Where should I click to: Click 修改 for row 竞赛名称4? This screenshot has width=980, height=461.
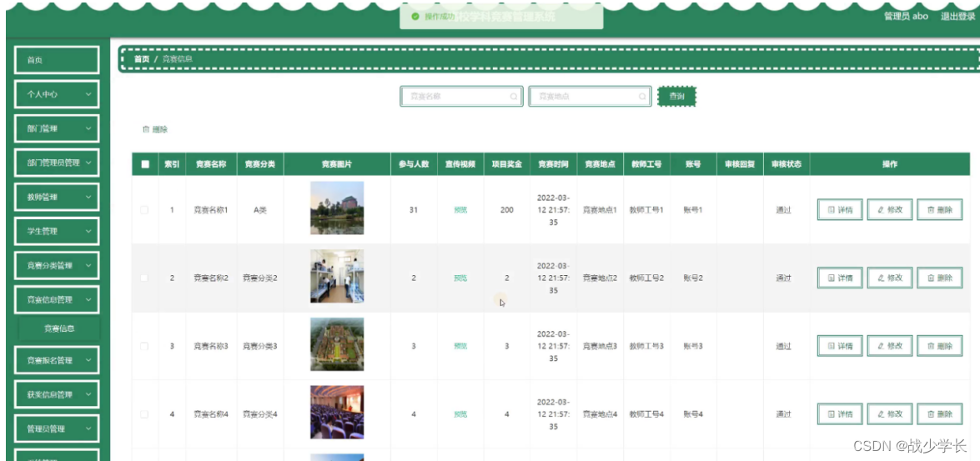890,414
